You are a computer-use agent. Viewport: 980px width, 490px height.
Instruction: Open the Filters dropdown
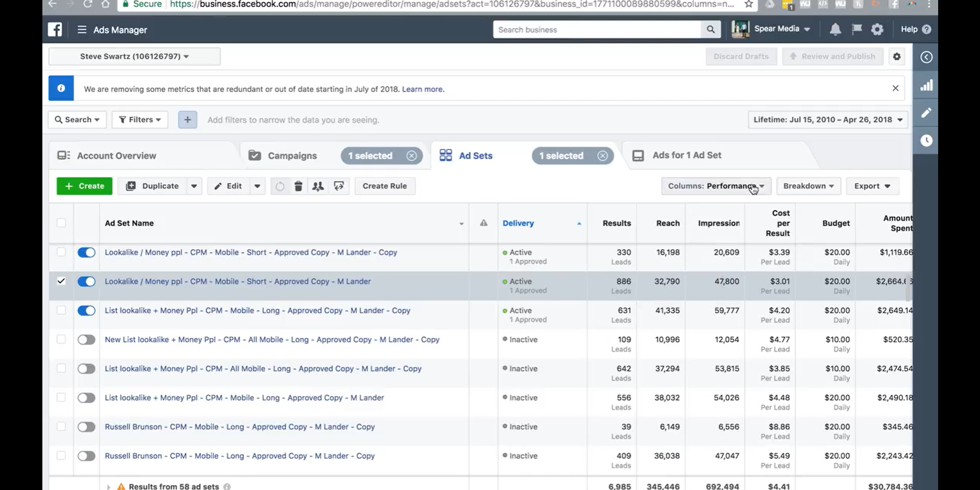coord(140,119)
